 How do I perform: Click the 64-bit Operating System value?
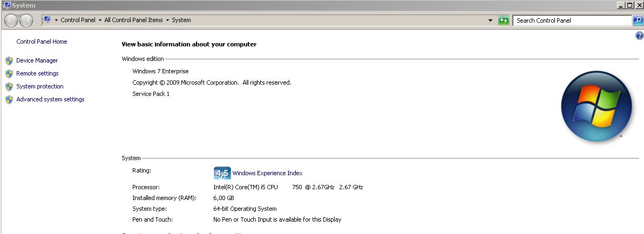(x=245, y=209)
